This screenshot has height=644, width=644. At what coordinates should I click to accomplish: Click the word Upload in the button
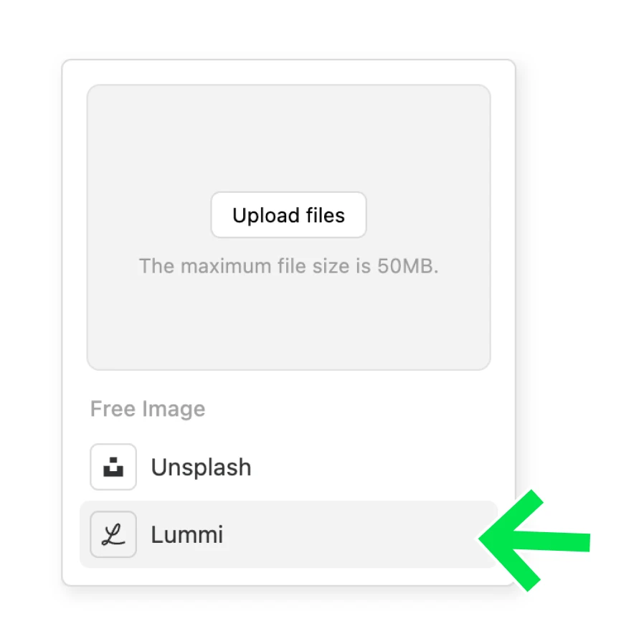coord(266,215)
